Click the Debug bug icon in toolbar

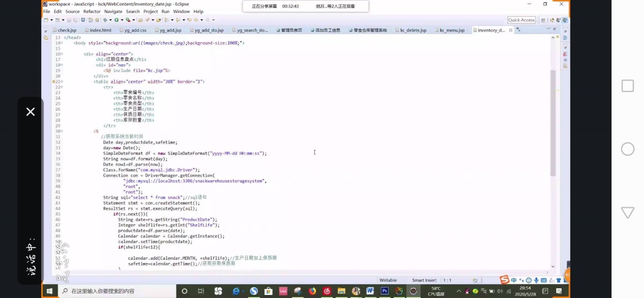click(x=105, y=20)
